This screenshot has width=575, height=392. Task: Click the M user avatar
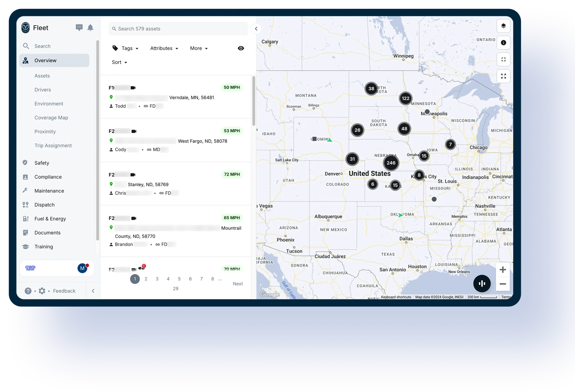click(82, 268)
